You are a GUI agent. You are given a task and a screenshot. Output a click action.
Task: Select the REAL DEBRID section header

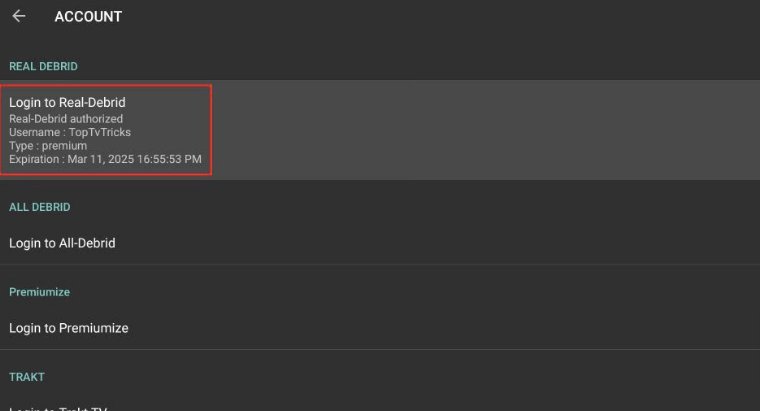click(x=43, y=66)
